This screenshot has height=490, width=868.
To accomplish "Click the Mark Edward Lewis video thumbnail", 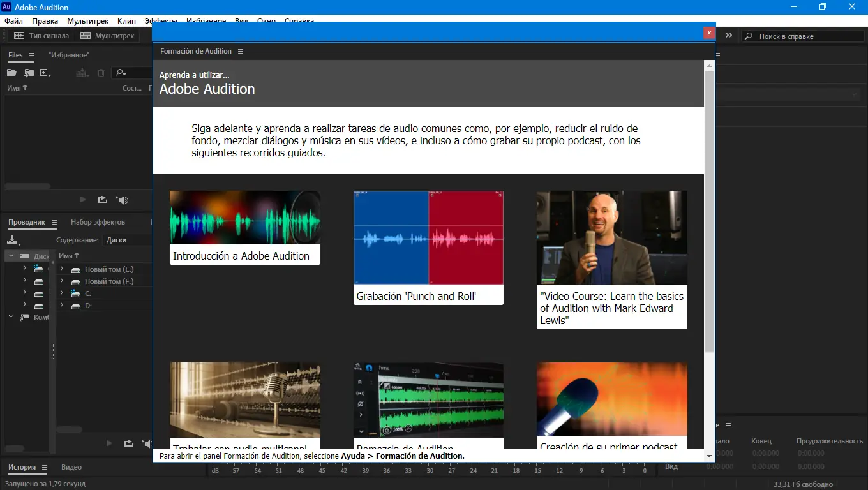I will pos(611,237).
